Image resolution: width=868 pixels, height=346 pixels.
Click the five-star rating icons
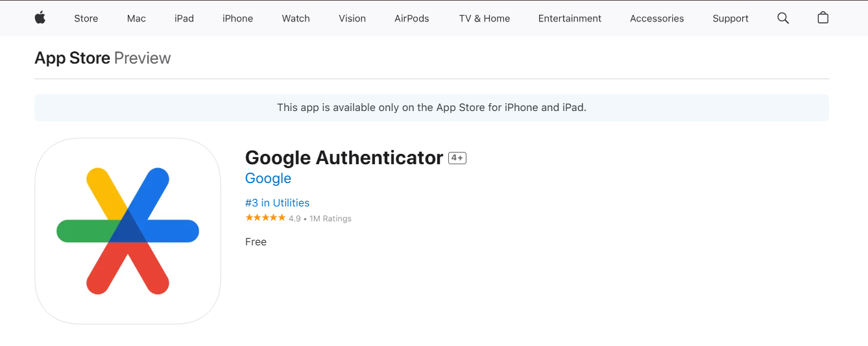tap(265, 218)
